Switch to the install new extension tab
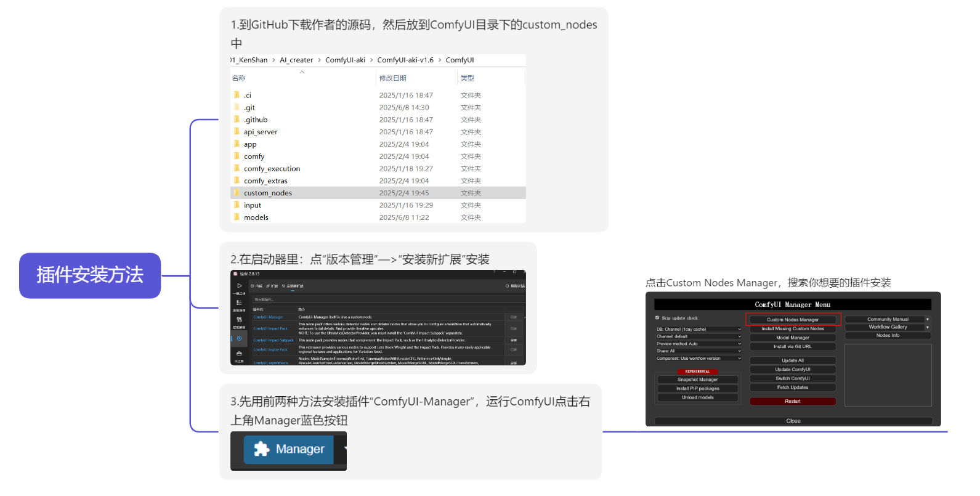 (x=293, y=286)
